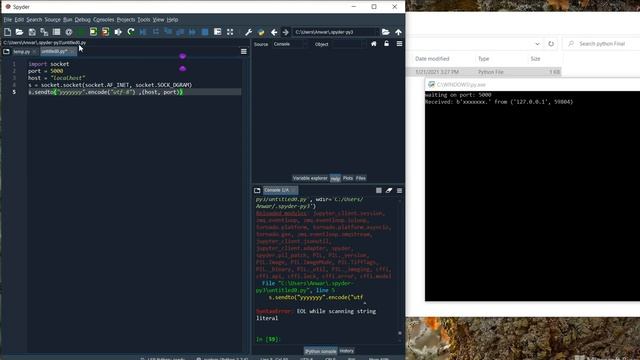The width and height of the screenshot is (640, 360).
Task: Go back with left arrow icon
Action: (274, 32)
